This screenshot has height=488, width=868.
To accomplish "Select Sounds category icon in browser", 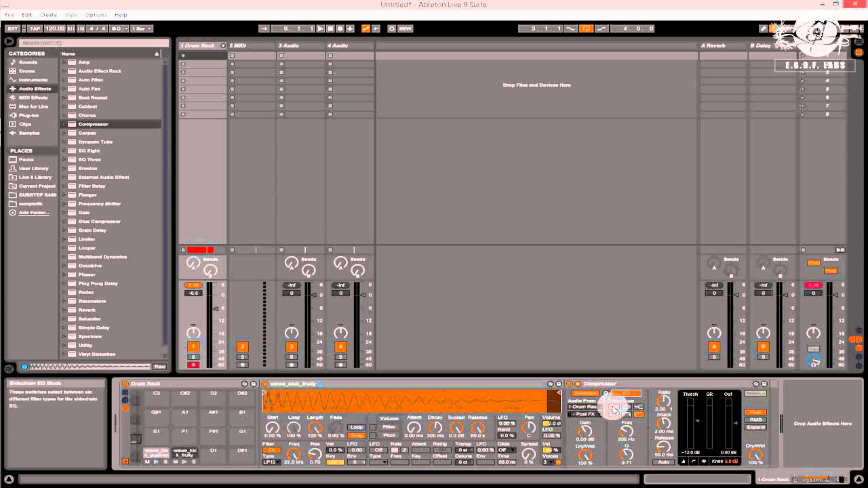I will point(13,62).
